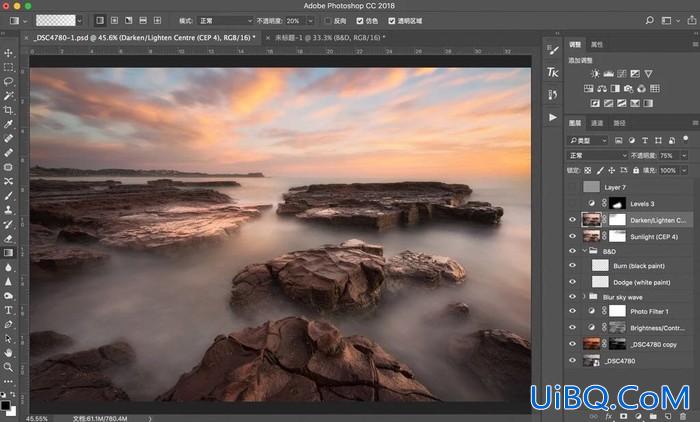Select the Move tool
The image size is (700, 422).
(x=8, y=53)
